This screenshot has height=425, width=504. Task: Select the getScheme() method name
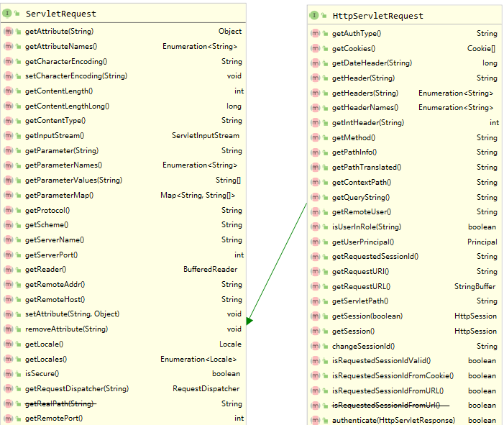point(47,224)
